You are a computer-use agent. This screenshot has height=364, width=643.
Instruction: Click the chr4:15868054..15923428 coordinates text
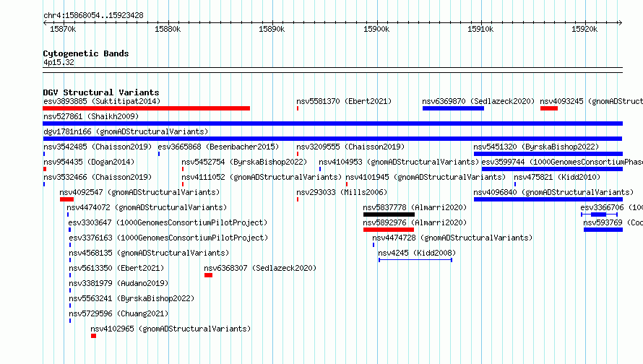pos(93,16)
